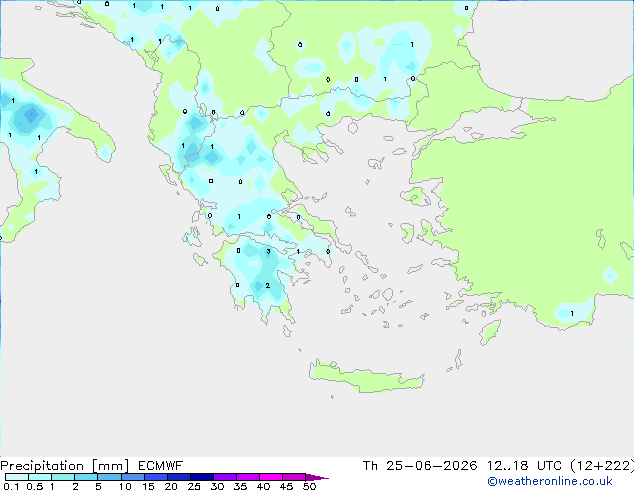Click the legend label 30
The image size is (634, 490).
click(x=217, y=486)
